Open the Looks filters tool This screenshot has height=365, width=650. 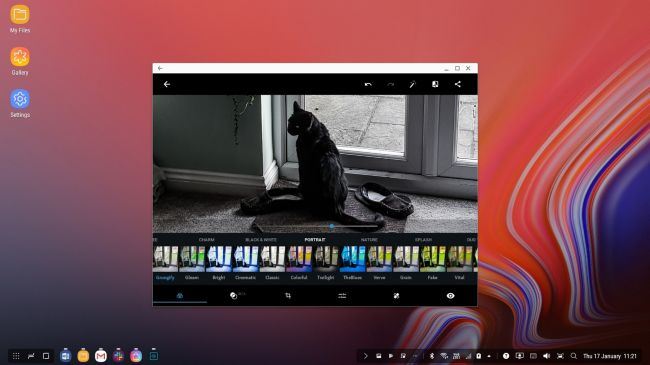(179, 296)
